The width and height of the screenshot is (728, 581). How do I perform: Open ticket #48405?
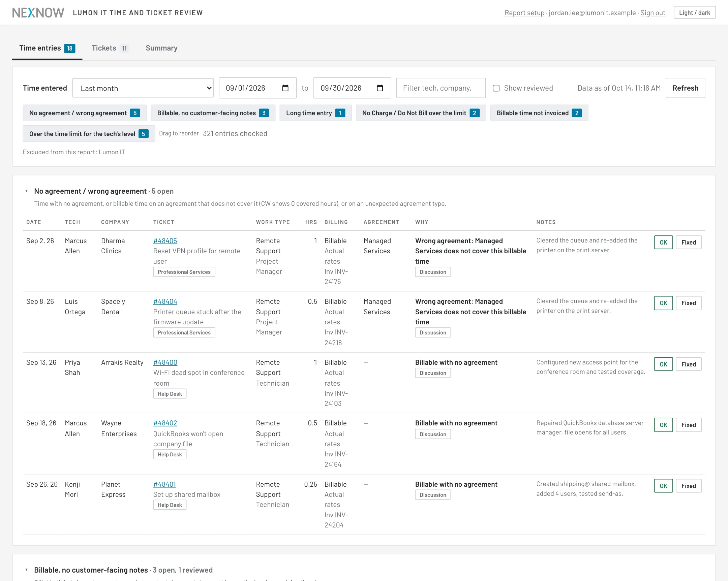pyautogui.click(x=165, y=240)
